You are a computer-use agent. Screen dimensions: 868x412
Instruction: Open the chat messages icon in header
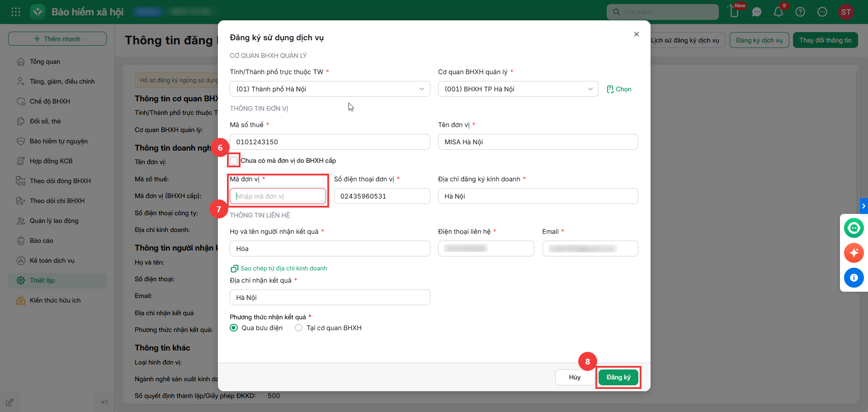(757, 12)
